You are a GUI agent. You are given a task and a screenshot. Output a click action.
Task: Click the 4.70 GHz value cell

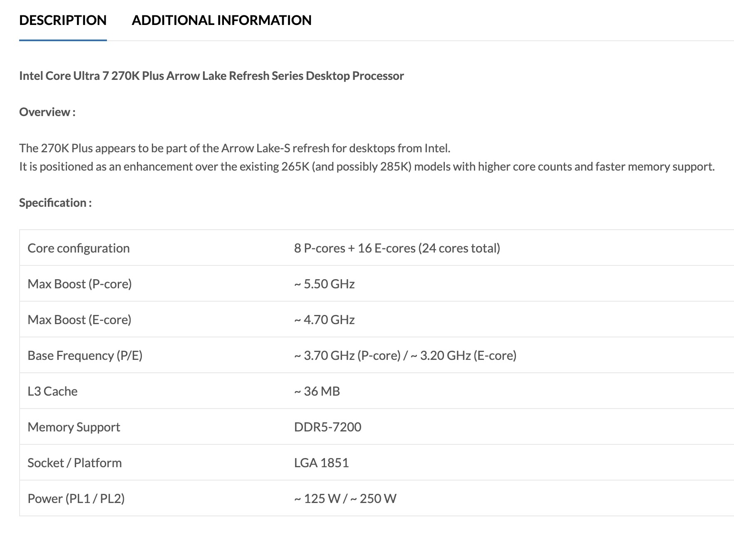point(325,320)
